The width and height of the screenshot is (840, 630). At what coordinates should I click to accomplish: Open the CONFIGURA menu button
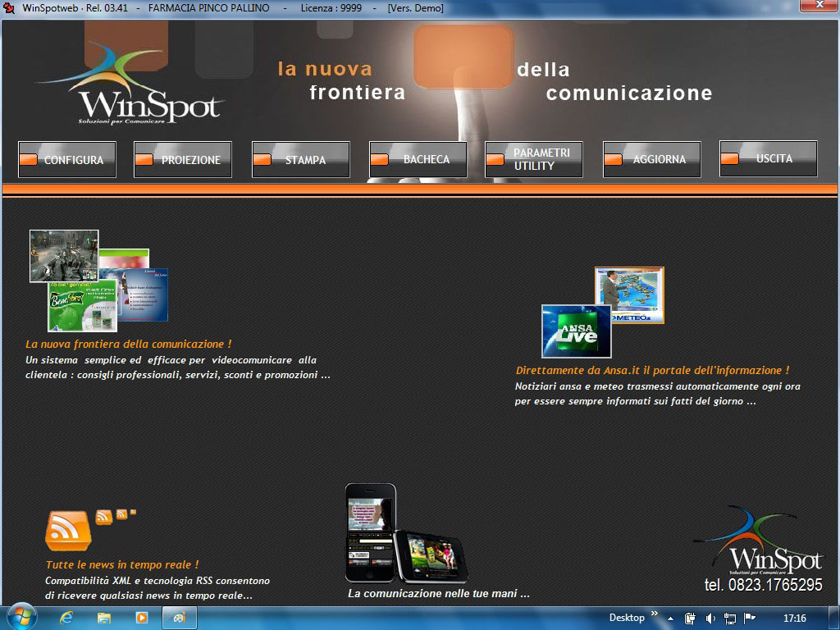[67, 160]
